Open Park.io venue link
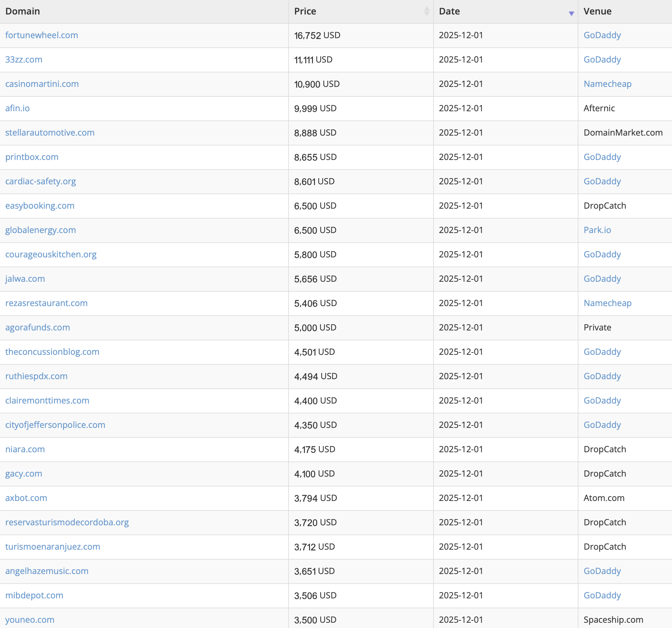This screenshot has height=628, width=672. pyautogui.click(x=597, y=230)
